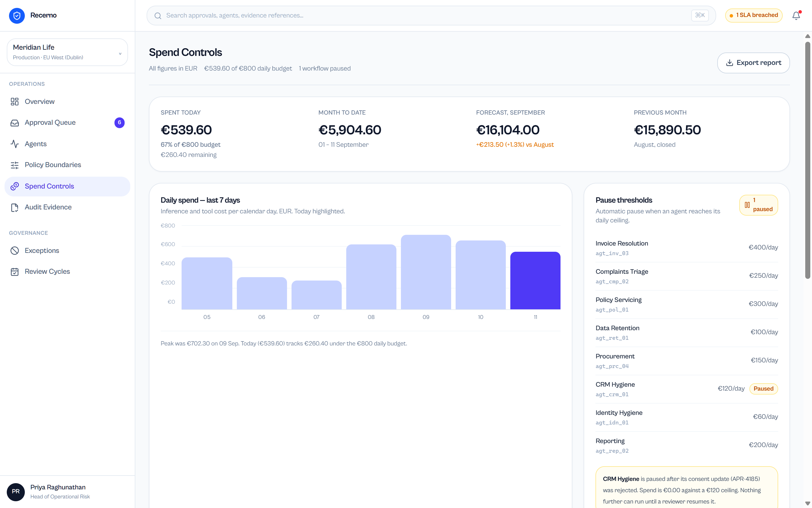Click the Review Cycles calendar icon
Image resolution: width=812 pixels, height=508 pixels.
(14, 271)
